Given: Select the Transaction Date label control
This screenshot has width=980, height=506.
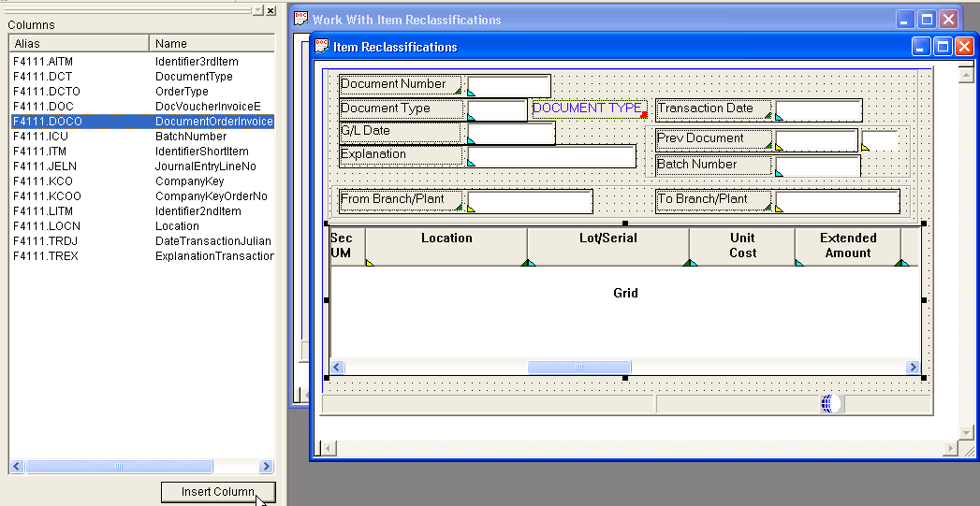Looking at the screenshot, I should point(712,108).
